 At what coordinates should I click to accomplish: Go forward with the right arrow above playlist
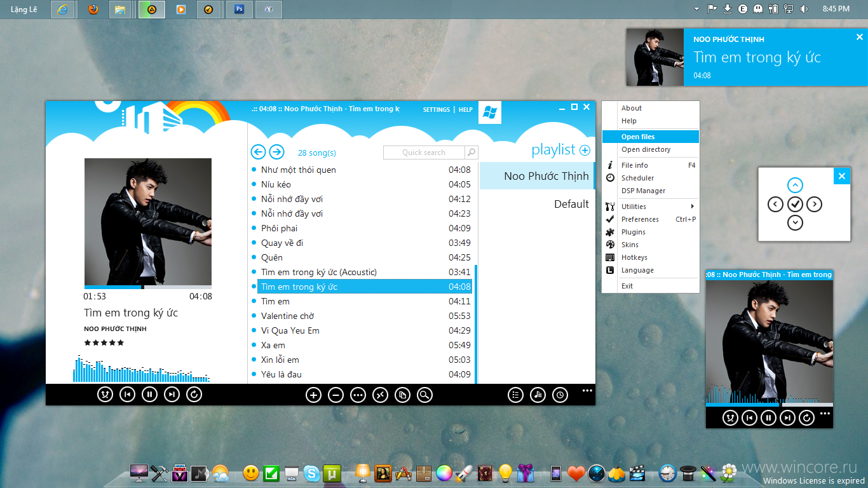pos(276,152)
